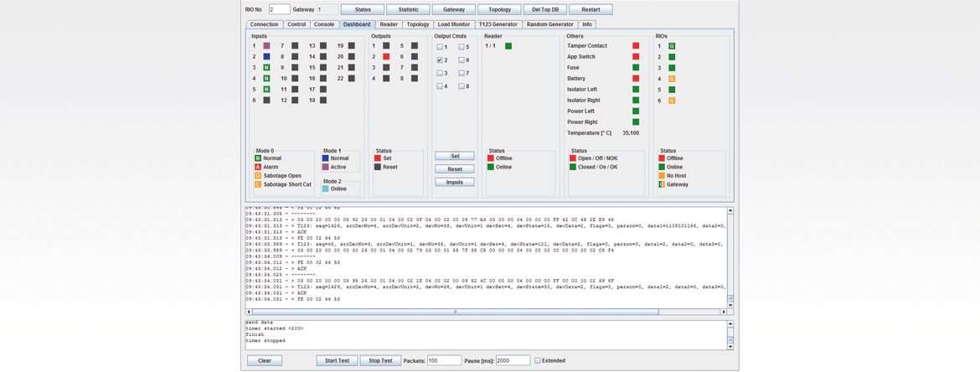Enable Output Cmd checkbox 8
This screenshot has height=372, width=980.
[x=462, y=86]
